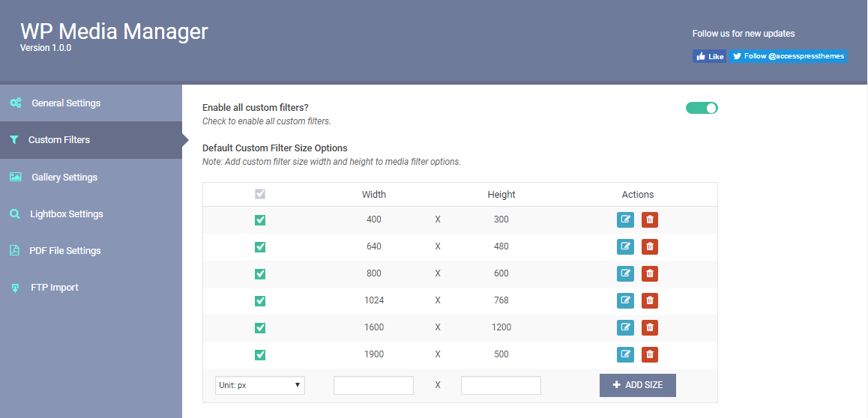Click the Width column header
The height and width of the screenshot is (418, 868).
click(x=374, y=194)
